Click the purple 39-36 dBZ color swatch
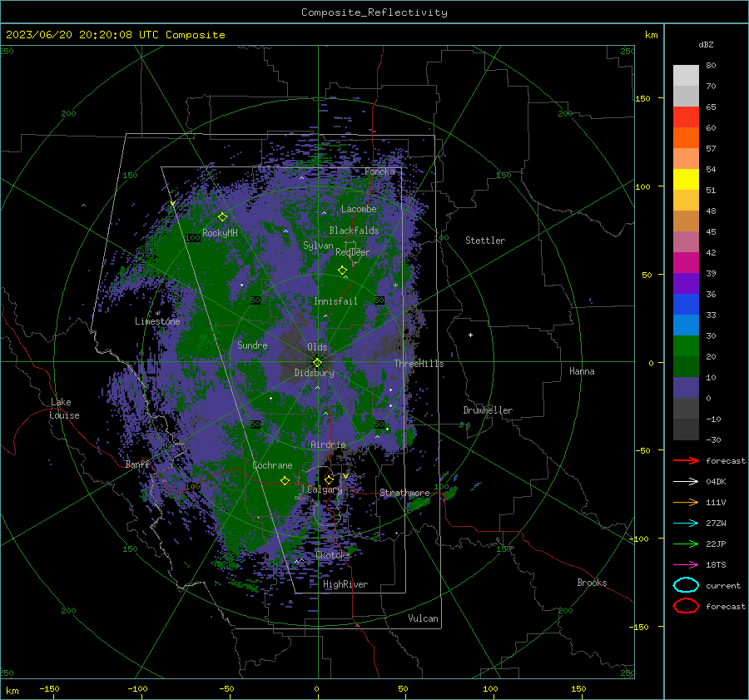 click(686, 283)
